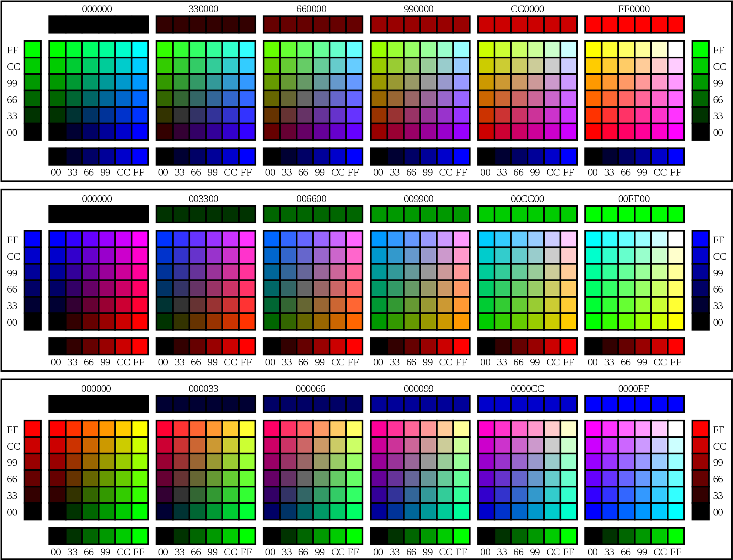Click the 0000CC grid title
The width and height of the screenshot is (733, 560).
tap(527, 389)
